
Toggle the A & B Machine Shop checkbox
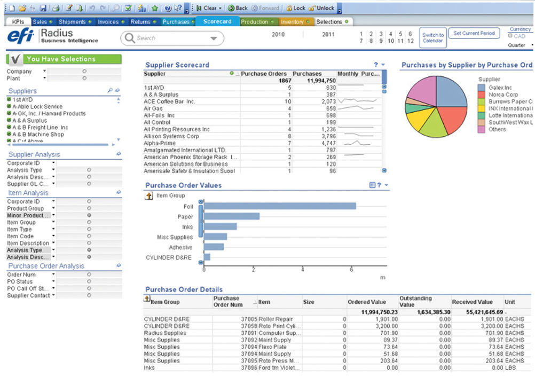point(9,134)
